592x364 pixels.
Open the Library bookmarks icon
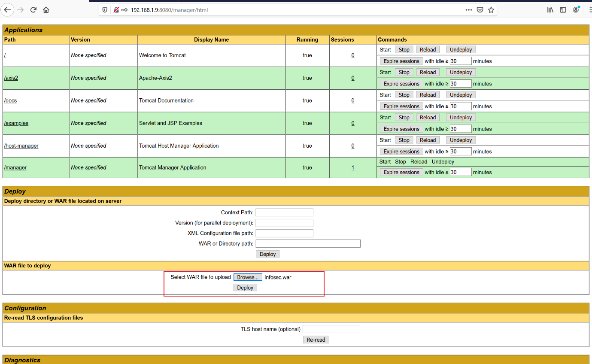[x=550, y=10]
